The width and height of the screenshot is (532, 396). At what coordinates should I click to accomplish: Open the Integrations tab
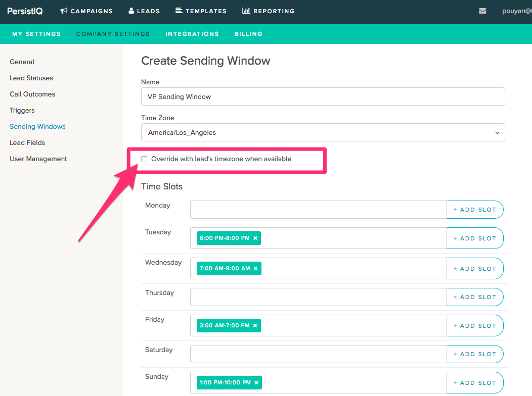point(192,34)
